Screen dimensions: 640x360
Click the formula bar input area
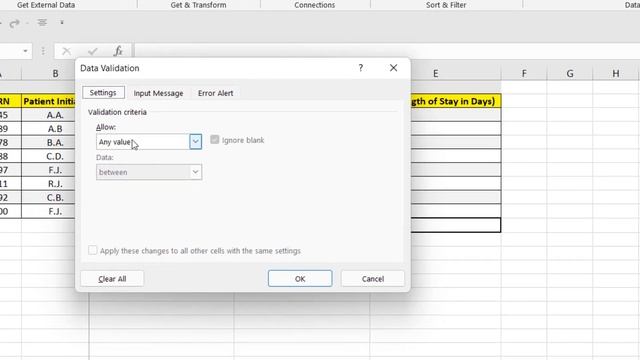coord(386,51)
